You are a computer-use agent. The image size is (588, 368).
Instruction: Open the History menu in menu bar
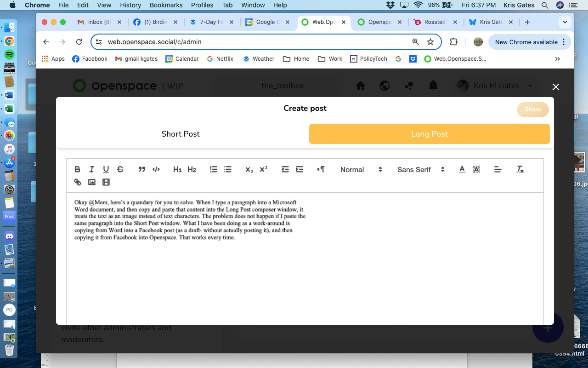130,5
